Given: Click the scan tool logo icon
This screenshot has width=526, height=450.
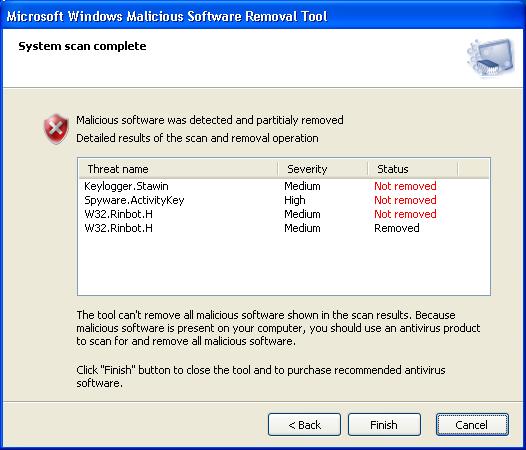Looking at the screenshot, I should point(490,58).
